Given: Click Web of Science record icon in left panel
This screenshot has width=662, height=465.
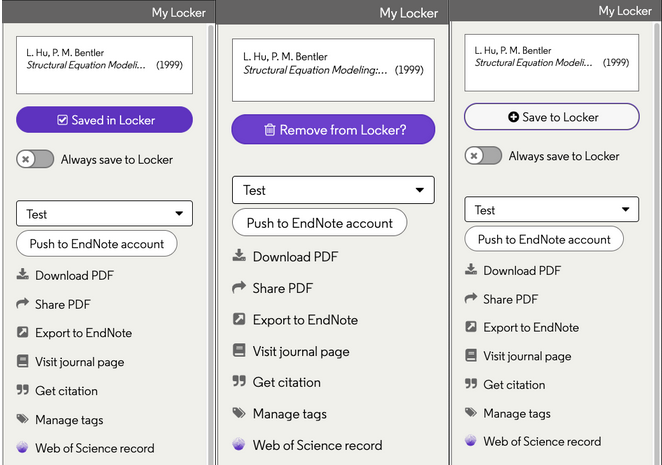Looking at the screenshot, I should click(22, 447).
